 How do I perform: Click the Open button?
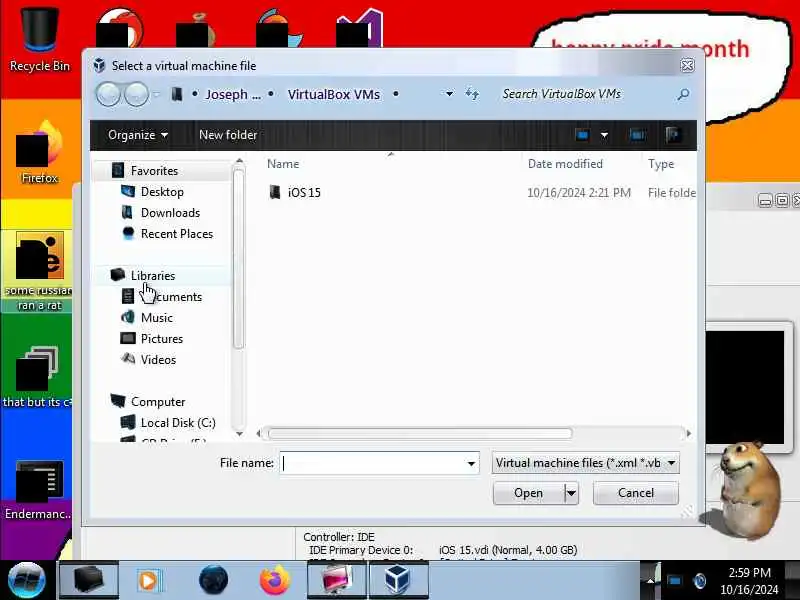[x=529, y=493]
